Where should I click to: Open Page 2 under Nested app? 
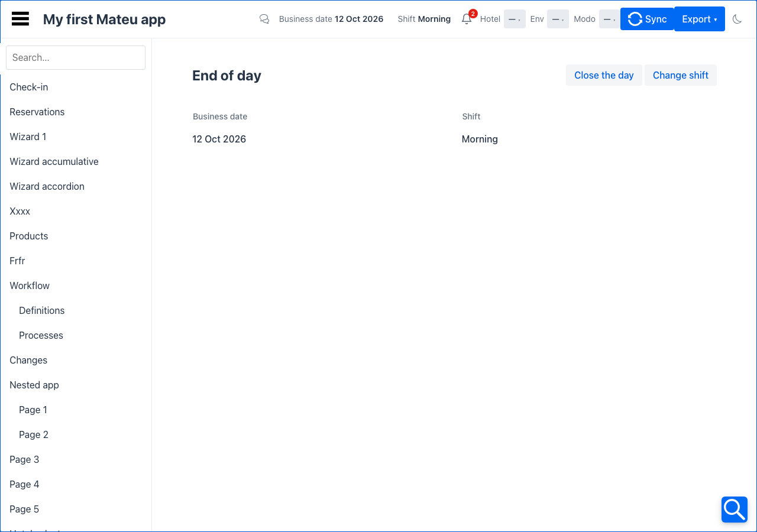34,434
